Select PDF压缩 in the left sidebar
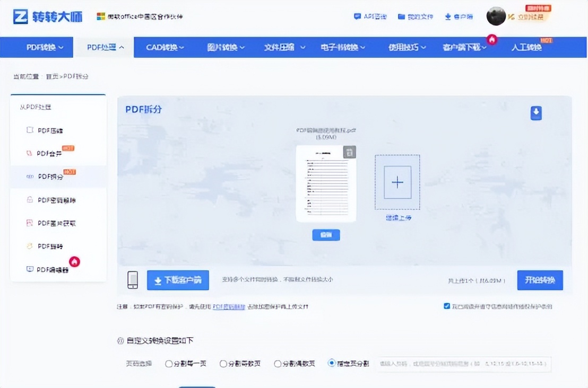Viewport: 588px width, 388px height. tap(50, 130)
